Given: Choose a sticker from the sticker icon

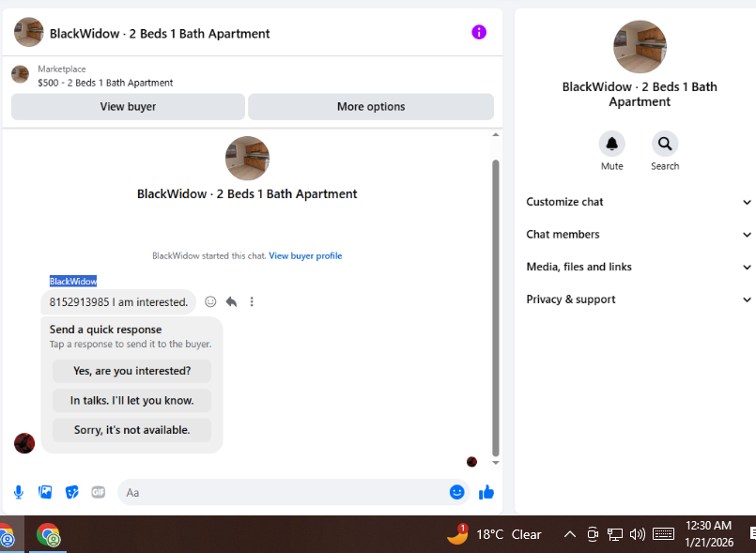Looking at the screenshot, I should tap(71, 492).
